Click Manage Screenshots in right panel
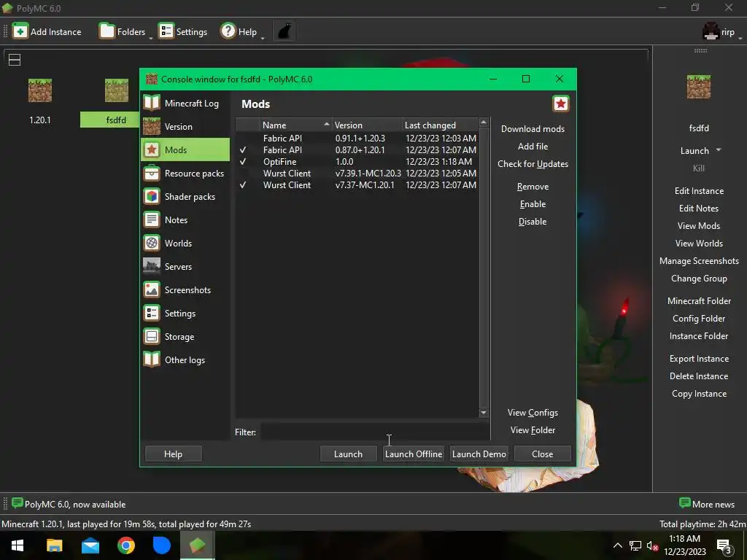 pos(699,261)
